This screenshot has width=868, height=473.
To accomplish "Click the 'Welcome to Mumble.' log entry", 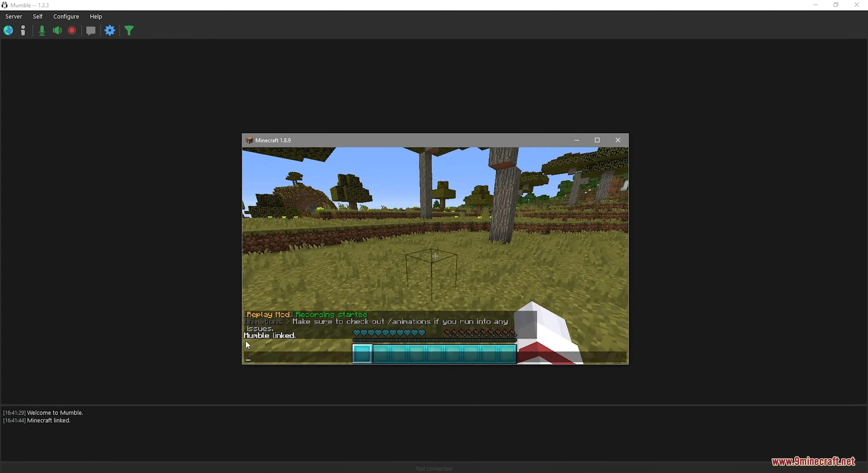I will pyautogui.click(x=55, y=413).
